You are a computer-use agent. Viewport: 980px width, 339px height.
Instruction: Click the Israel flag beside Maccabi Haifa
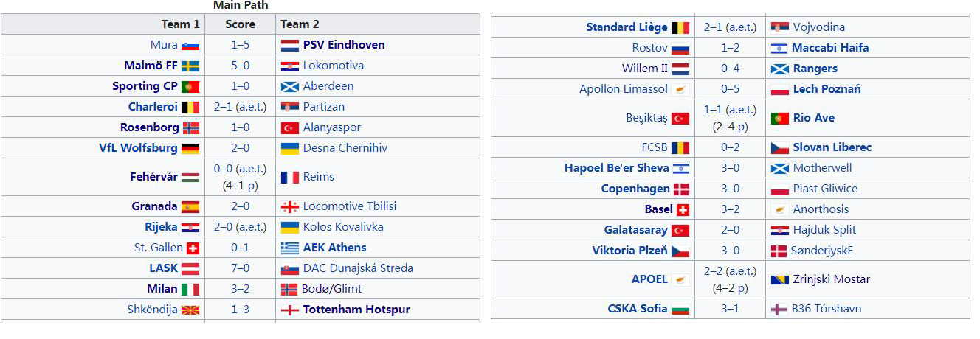(779, 48)
